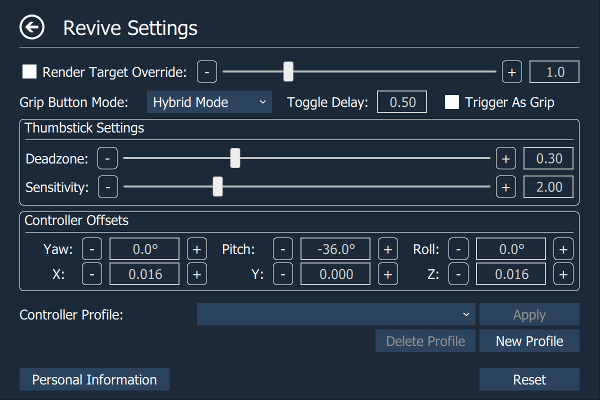
Task: Increase Y offset with plus
Action: (388, 274)
